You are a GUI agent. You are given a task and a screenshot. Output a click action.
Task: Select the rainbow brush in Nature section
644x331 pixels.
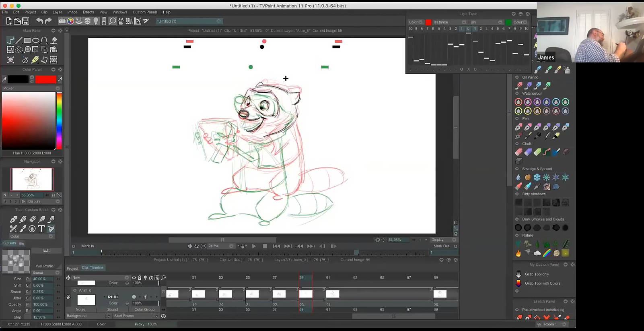[547, 253]
